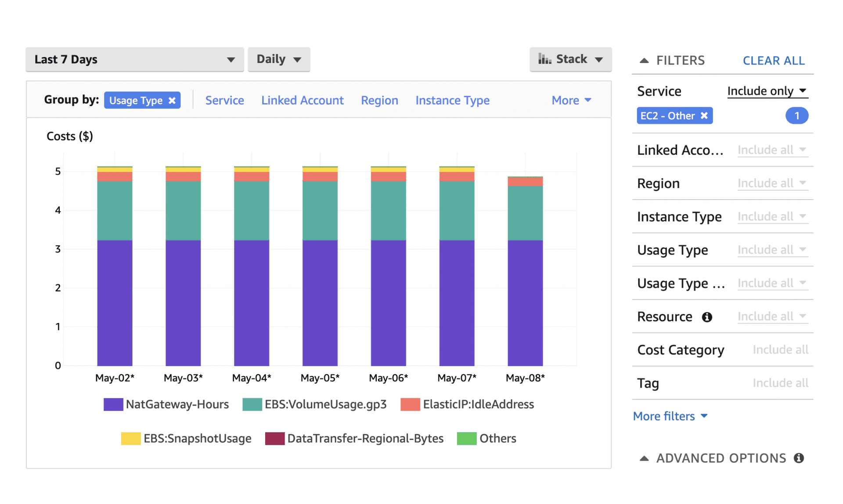Switch grouping to Instance Type
This screenshot has width=843, height=504.
point(452,100)
